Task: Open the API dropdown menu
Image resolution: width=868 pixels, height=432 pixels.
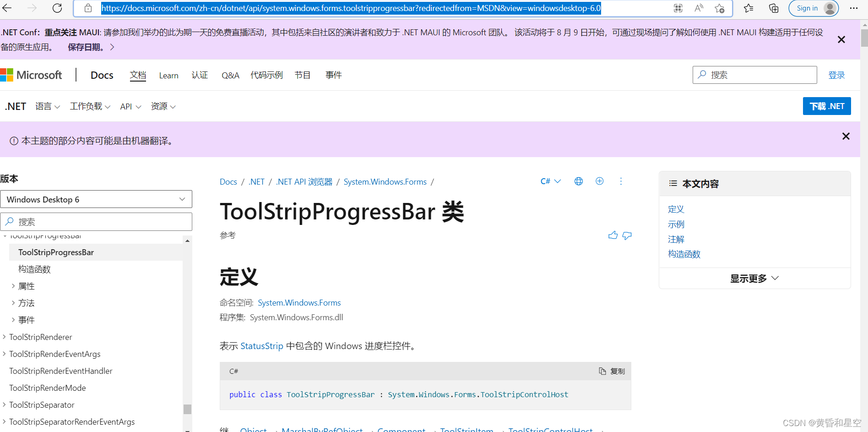Action: [x=130, y=106]
